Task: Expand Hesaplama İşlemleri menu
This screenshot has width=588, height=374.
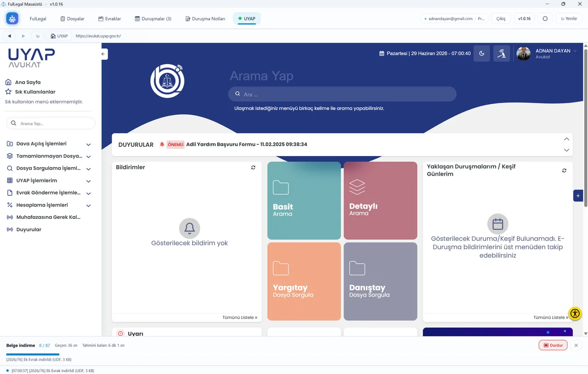Action: (48, 205)
